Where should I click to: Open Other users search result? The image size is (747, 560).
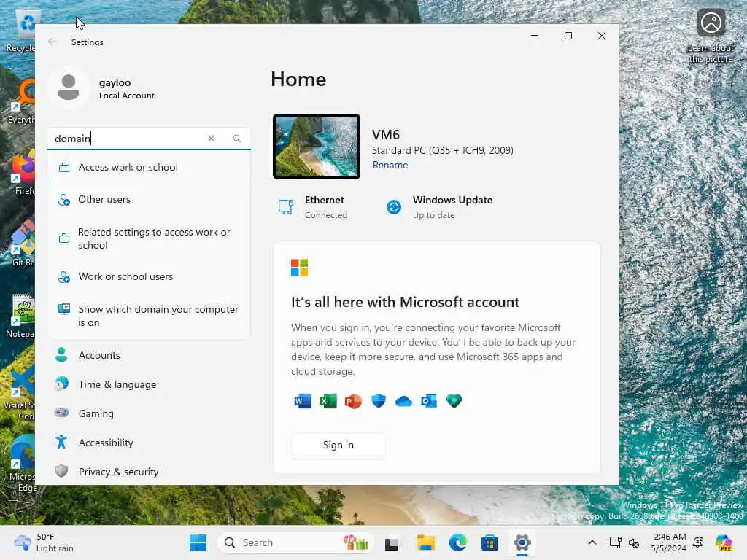pyautogui.click(x=149, y=199)
